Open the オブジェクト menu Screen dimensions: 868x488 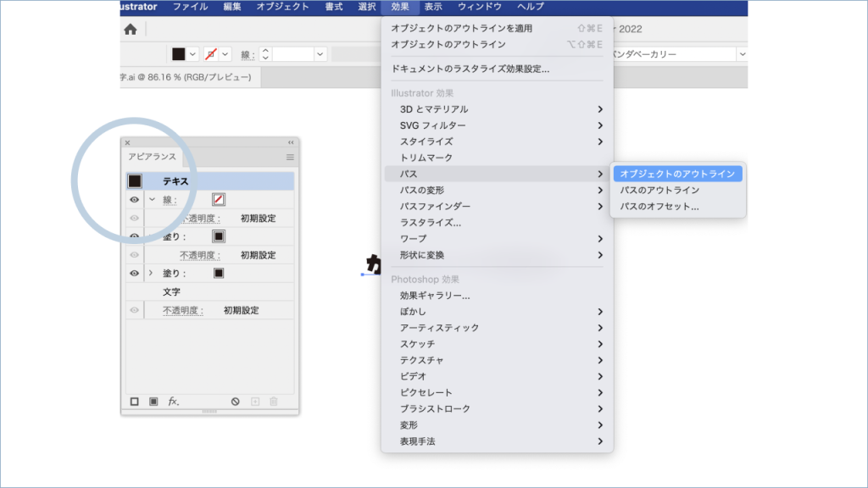tap(283, 7)
